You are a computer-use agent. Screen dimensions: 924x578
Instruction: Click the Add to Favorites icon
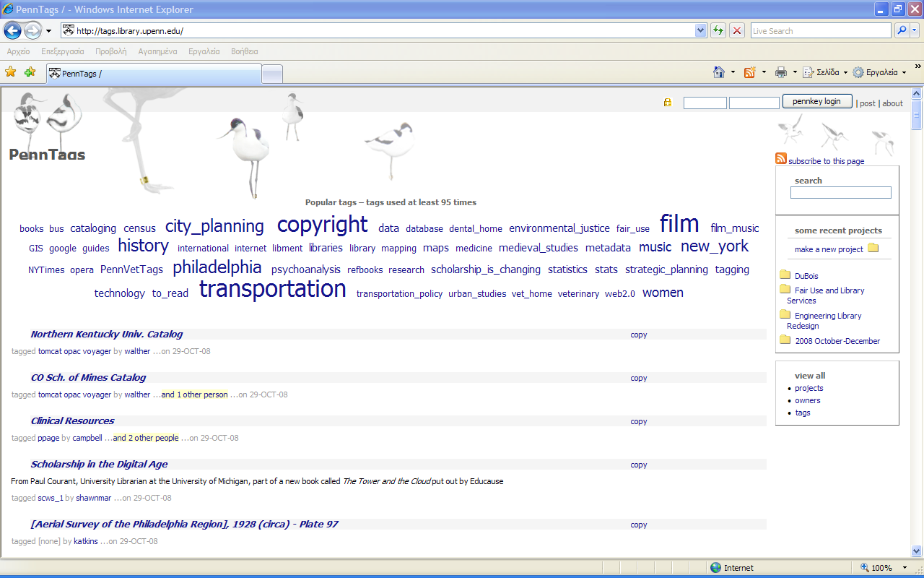[x=30, y=72]
